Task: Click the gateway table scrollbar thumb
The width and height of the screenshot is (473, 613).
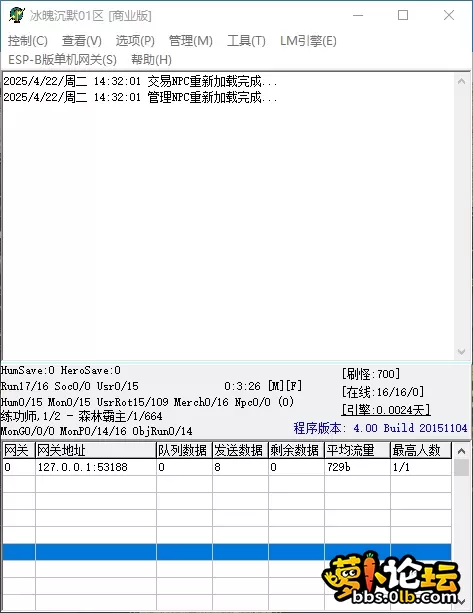Action: (461, 468)
